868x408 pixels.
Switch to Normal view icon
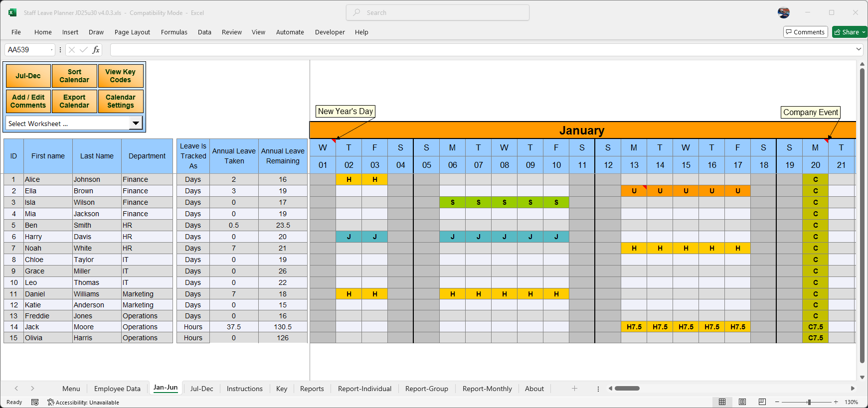coord(722,402)
